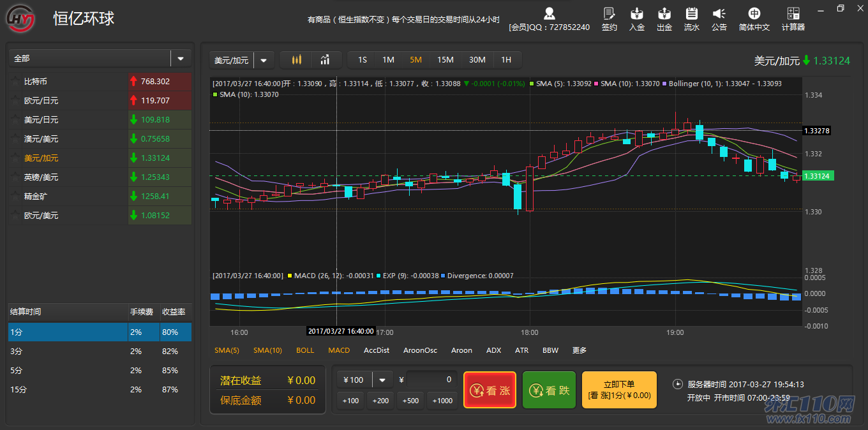
Task: Switch chart to 5M timeframe
Action: 416,60
